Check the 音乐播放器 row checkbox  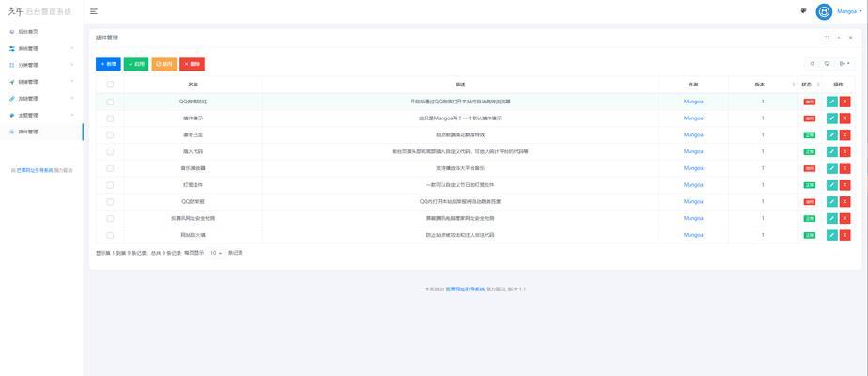coord(110,168)
